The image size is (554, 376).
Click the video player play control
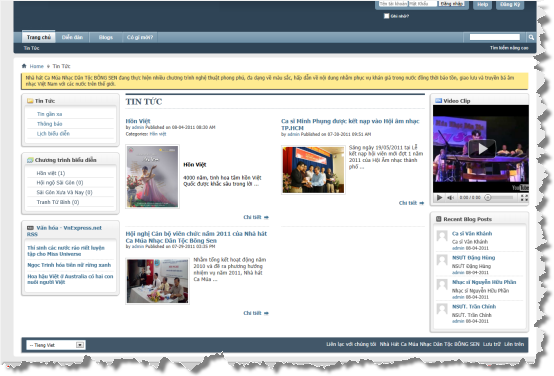(439, 198)
